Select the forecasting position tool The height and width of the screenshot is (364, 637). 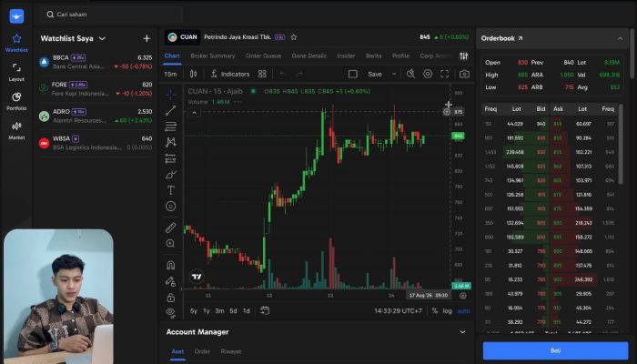pyautogui.click(x=171, y=158)
